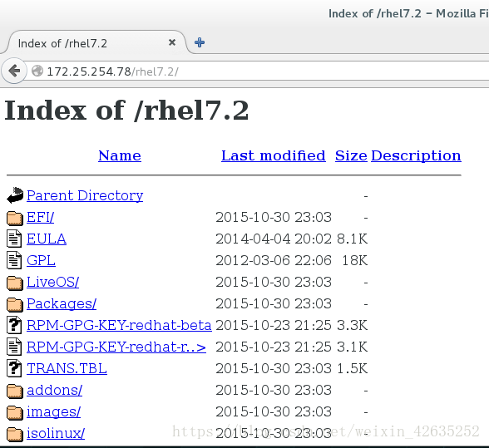Click the GPL date 2012-03-06 22:06
The image size is (489, 448).
pos(274,260)
